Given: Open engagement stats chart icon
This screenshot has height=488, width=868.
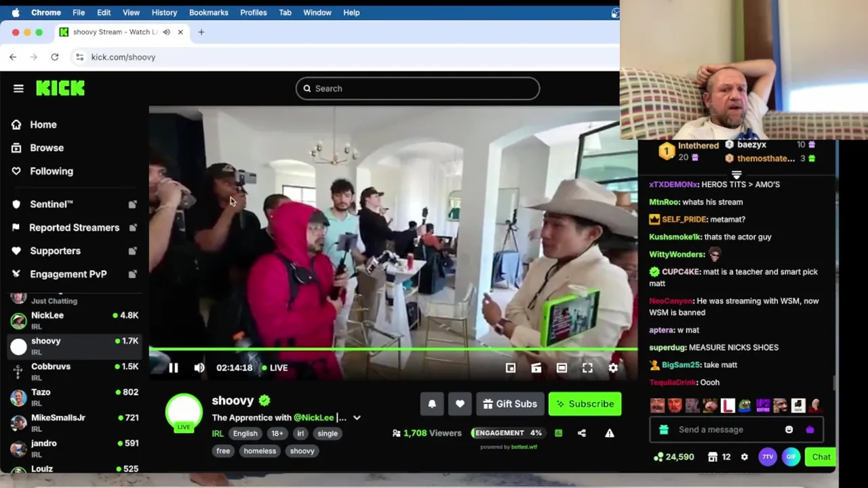Looking at the screenshot, I should (x=558, y=433).
